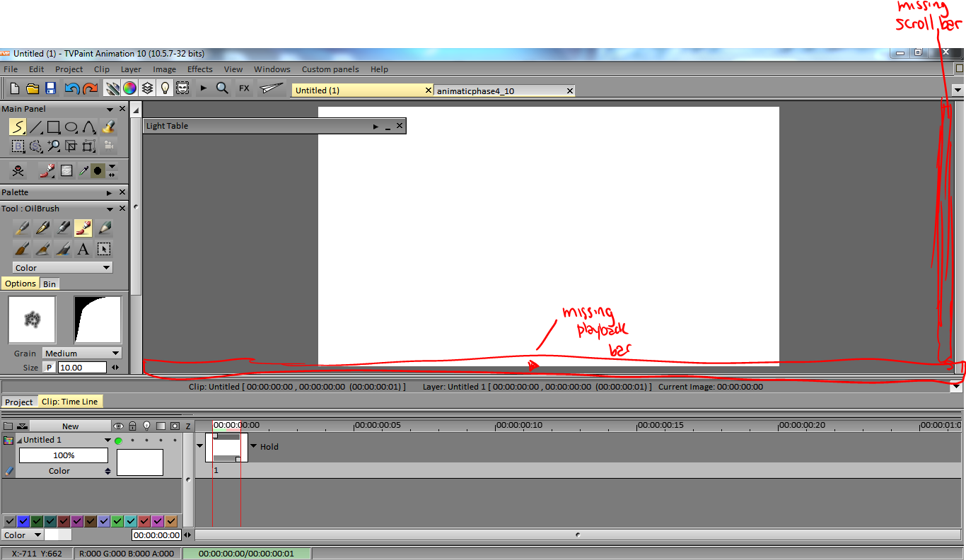Toggle Untitled 1 layer green display dot

(x=118, y=441)
